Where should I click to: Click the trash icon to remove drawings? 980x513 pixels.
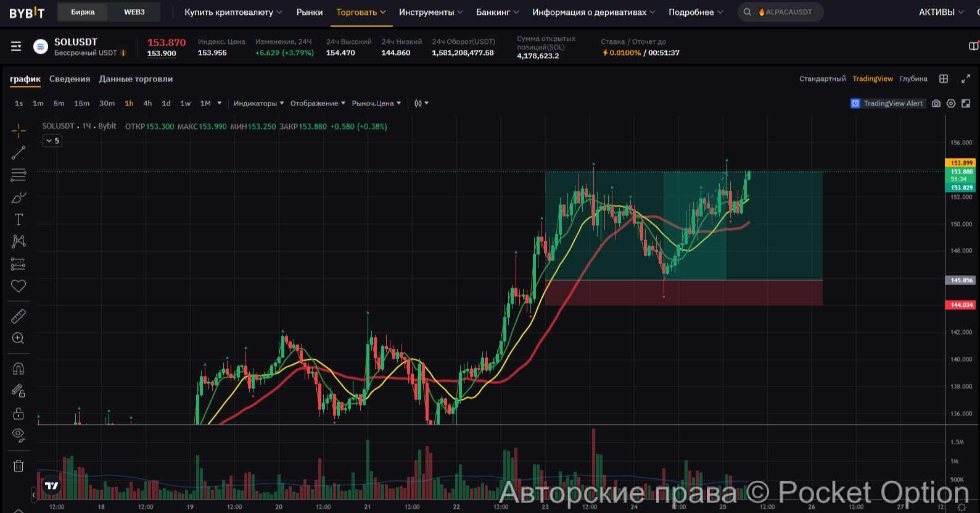(x=19, y=466)
